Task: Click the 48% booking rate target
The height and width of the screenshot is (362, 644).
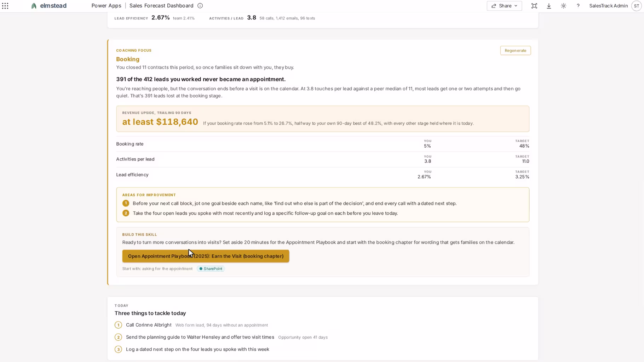Action: tap(524, 146)
